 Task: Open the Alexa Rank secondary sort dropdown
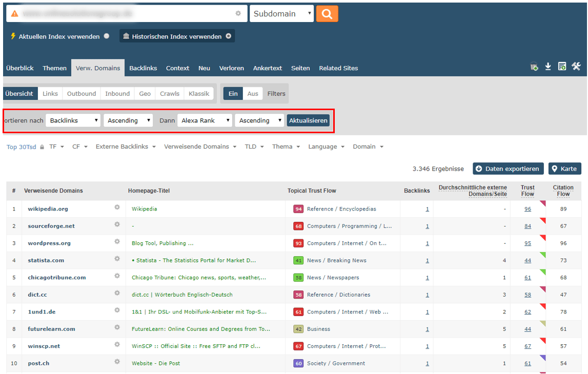pos(205,120)
